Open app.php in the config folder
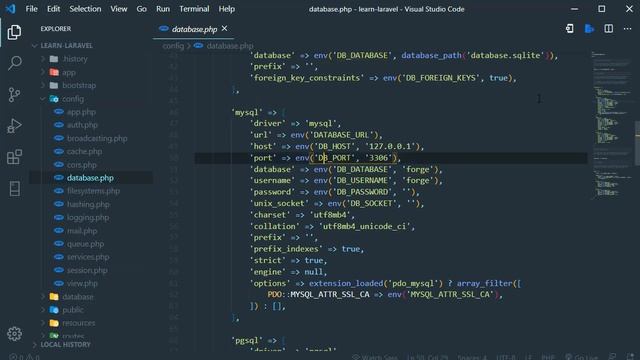This screenshot has width=640, height=360. pos(81,112)
